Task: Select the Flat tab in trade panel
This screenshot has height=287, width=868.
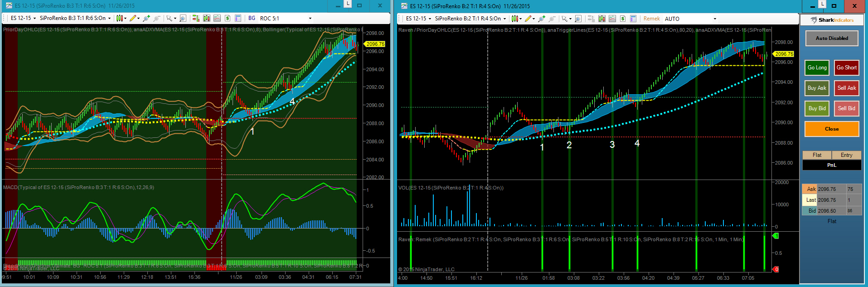Action: pyautogui.click(x=817, y=155)
